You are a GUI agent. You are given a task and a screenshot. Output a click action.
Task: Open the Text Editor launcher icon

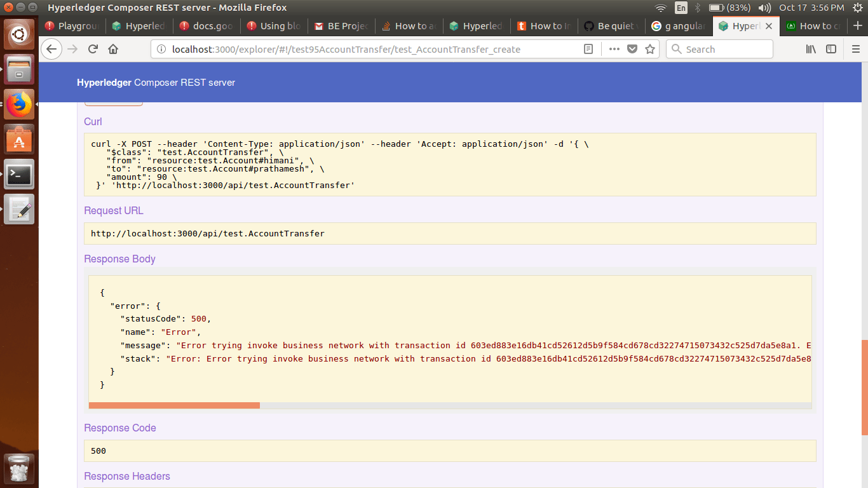[x=19, y=209]
